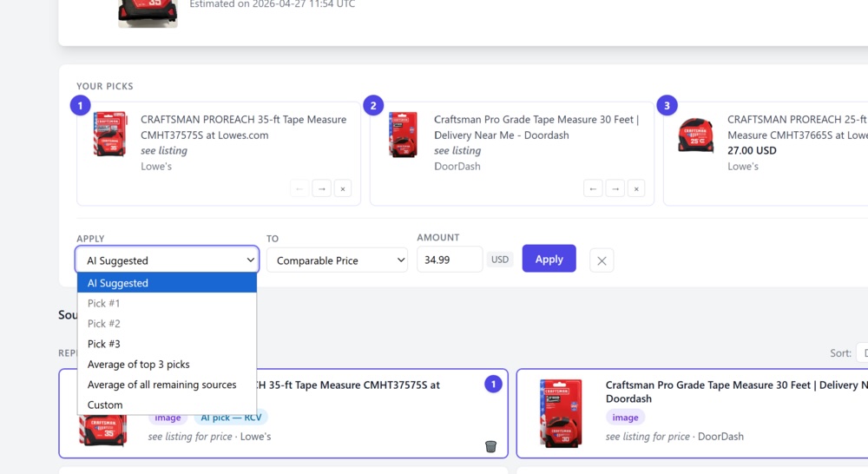Click 27.00 USD price on pick 3

pos(752,150)
